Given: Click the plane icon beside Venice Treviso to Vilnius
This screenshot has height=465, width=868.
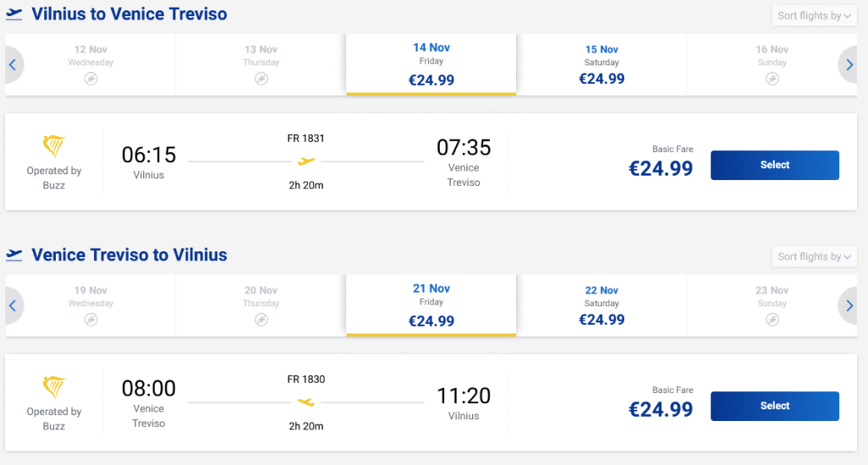Looking at the screenshot, I should click(14, 255).
